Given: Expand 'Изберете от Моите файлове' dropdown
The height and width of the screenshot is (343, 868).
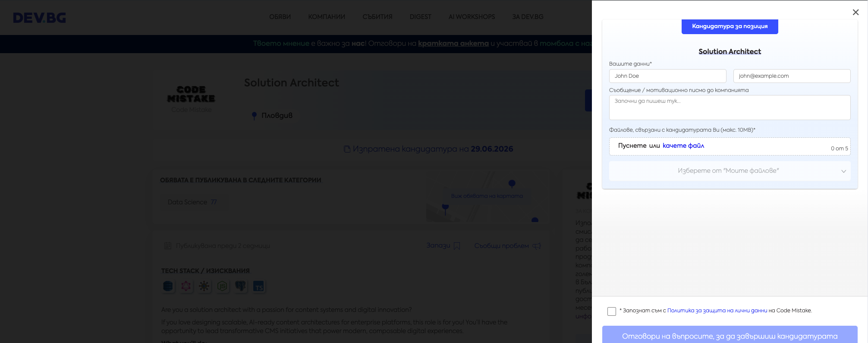Looking at the screenshot, I should 730,171.
